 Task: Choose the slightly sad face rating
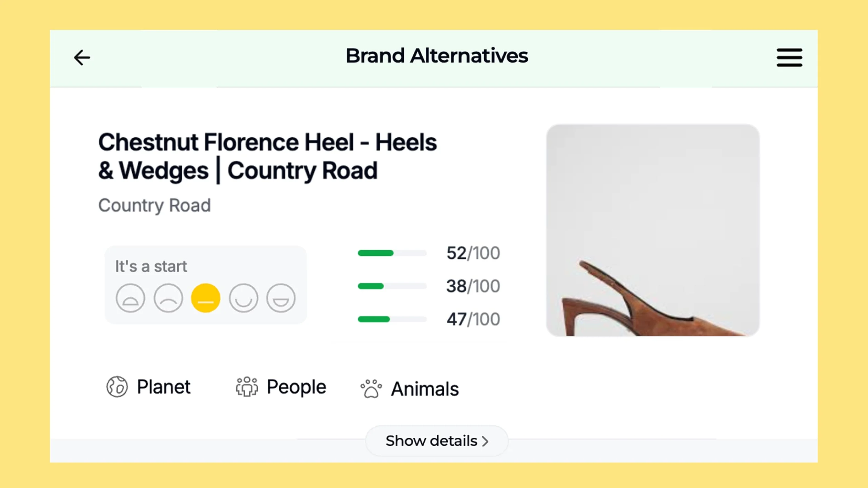click(x=168, y=298)
